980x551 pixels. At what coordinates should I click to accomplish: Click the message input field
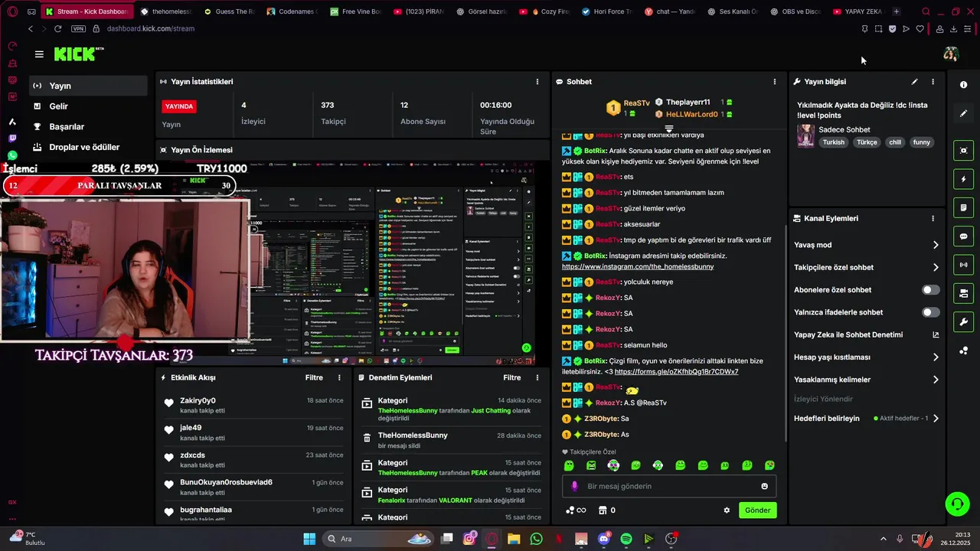670,486
